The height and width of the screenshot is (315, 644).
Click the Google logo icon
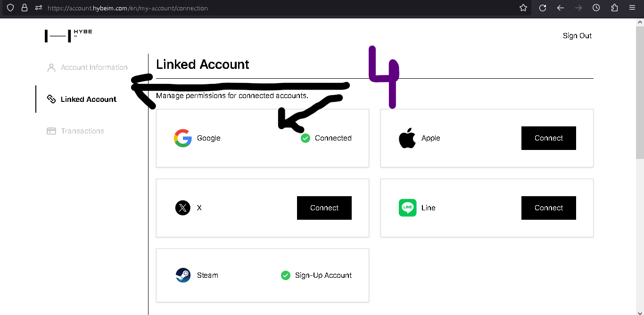tap(183, 138)
